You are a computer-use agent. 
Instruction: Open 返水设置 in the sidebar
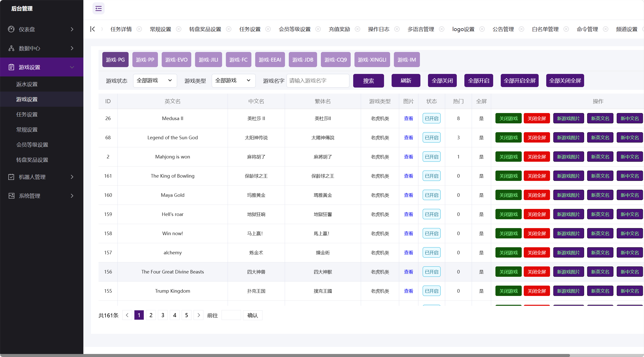42,84
